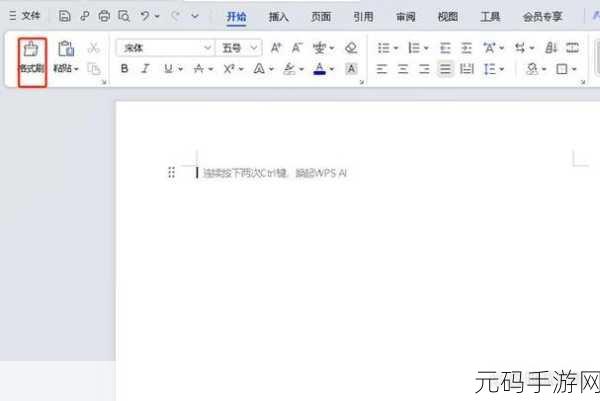Expand the numbering style dropdown arrow

click(x=426, y=49)
